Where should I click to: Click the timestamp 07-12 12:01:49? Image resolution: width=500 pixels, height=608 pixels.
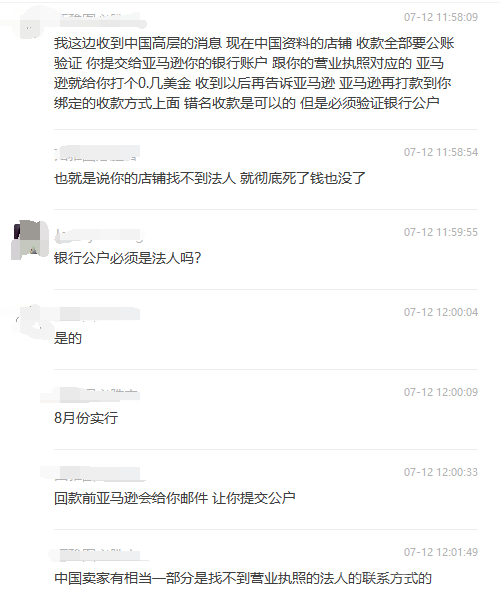tap(441, 552)
